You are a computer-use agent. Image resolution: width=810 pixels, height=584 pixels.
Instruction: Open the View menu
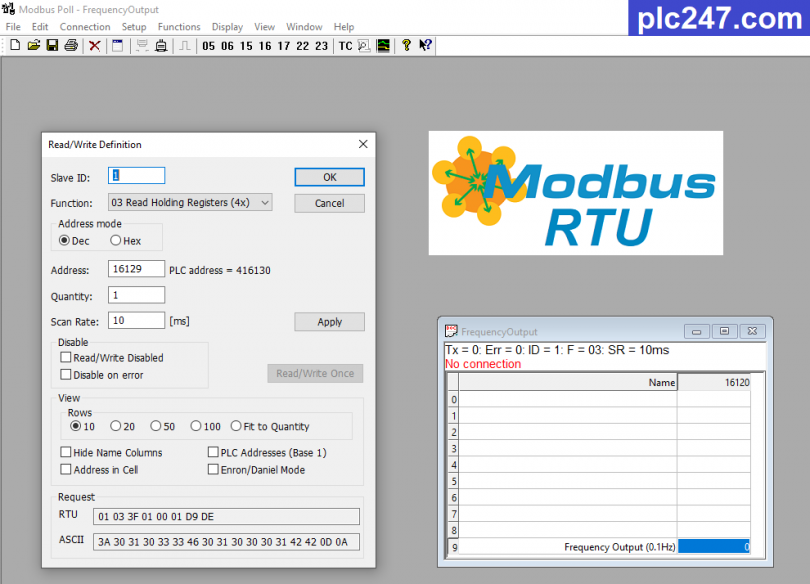[264, 27]
